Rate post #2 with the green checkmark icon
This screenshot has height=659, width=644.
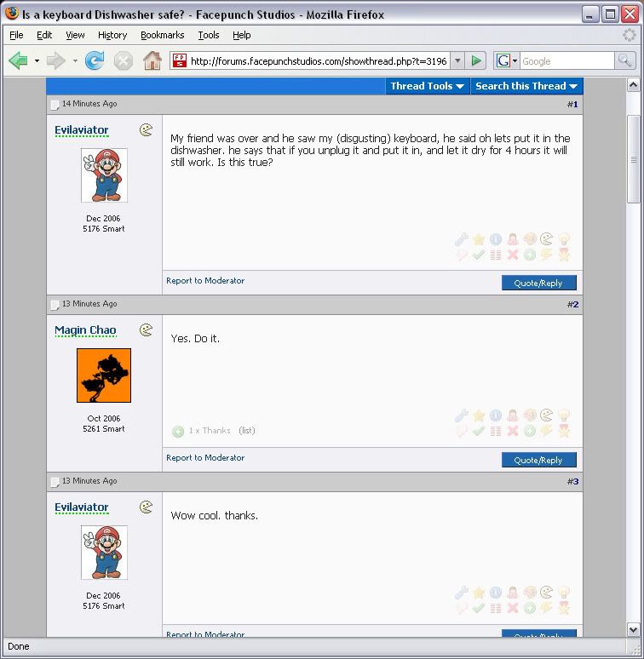click(x=479, y=431)
